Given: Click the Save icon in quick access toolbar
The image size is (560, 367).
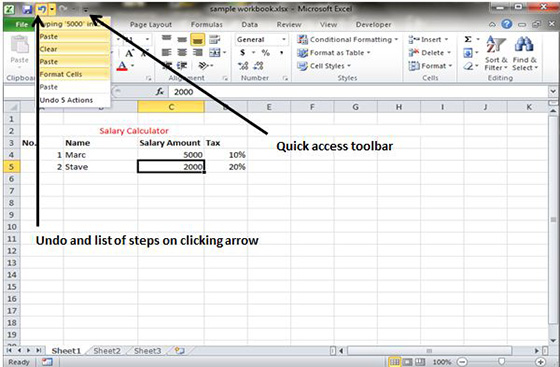Looking at the screenshot, I should (27, 9).
